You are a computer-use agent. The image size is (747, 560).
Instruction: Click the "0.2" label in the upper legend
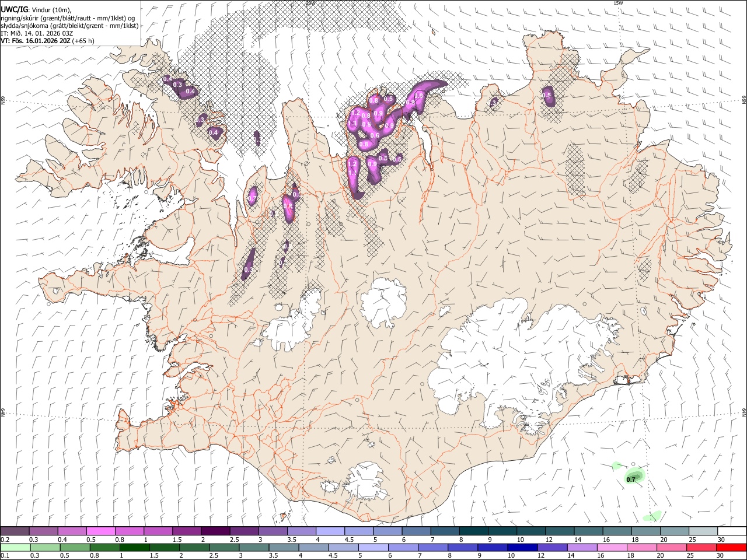(x=5, y=540)
